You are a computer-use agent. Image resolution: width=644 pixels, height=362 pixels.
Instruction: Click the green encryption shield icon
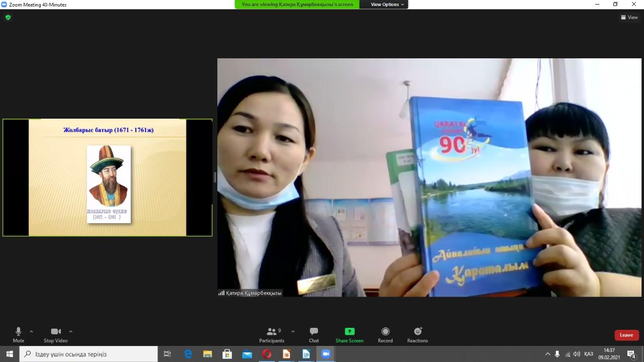[8, 17]
